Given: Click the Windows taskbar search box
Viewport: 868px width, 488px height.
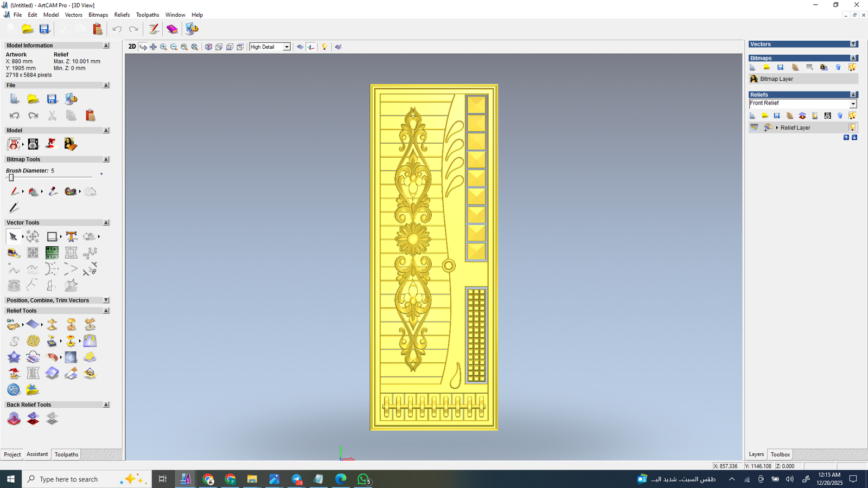Looking at the screenshot, I should [x=69, y=479].
